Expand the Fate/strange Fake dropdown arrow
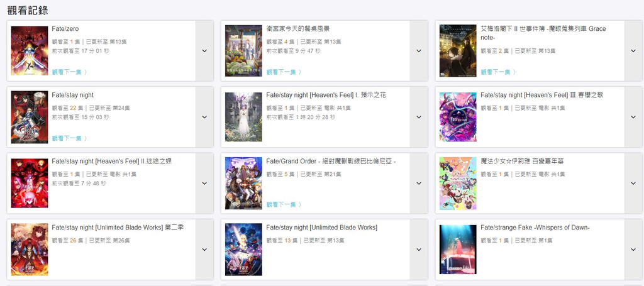This screenshot has height=286, width=644. tap(633, 250)
